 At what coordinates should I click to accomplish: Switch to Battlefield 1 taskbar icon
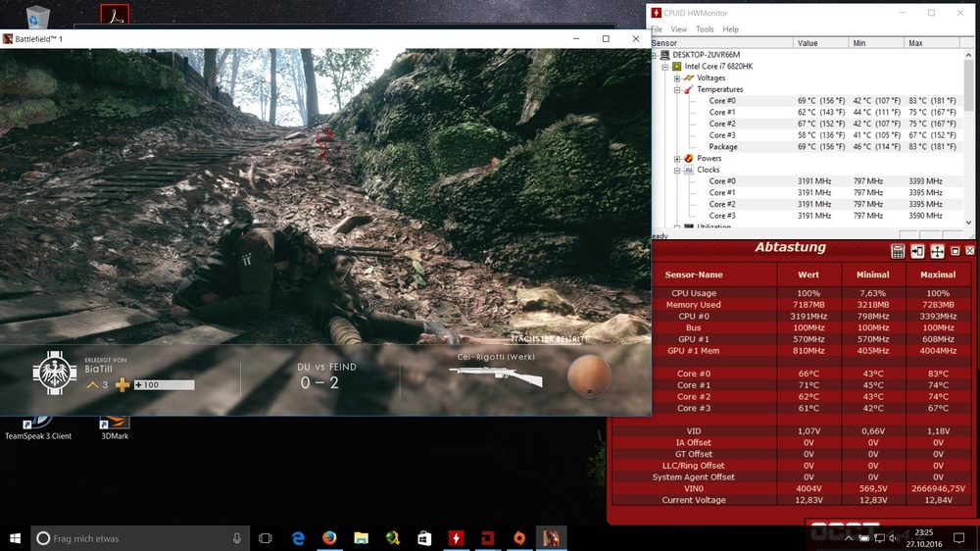[552, 538]
